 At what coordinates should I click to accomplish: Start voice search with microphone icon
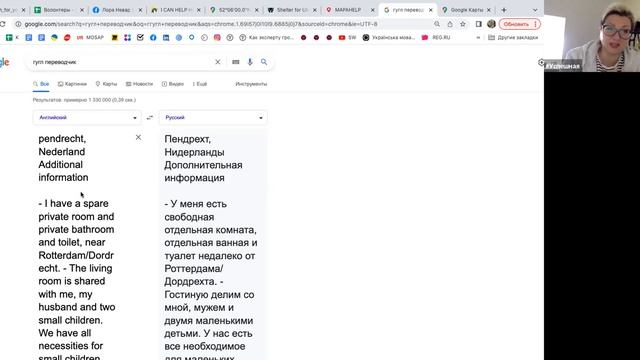click(x=250, y=62)
